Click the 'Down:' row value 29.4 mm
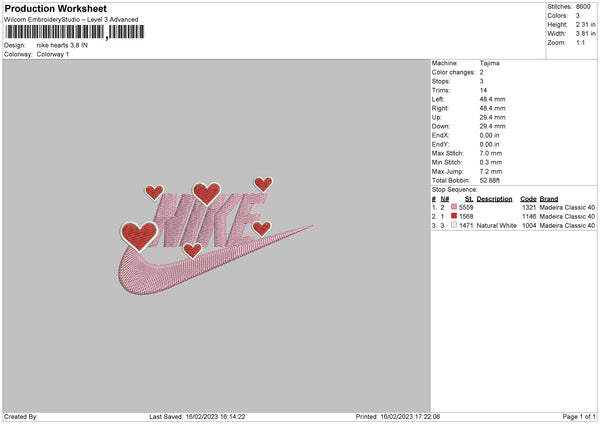Image resolution: width=600 pixels, height=424 pixels. [x=492, y=126]
